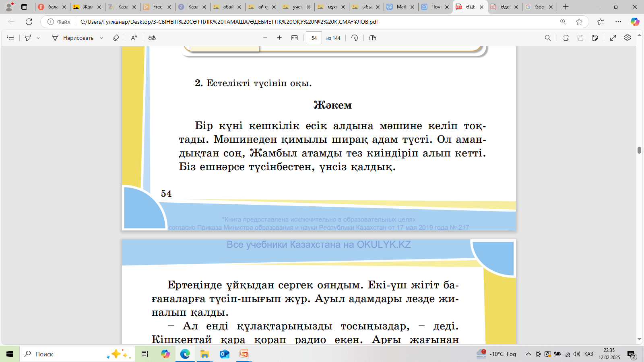Viewport: 644px width, 362px height.
Task: Select the Eraser tool
Action: 116,38
